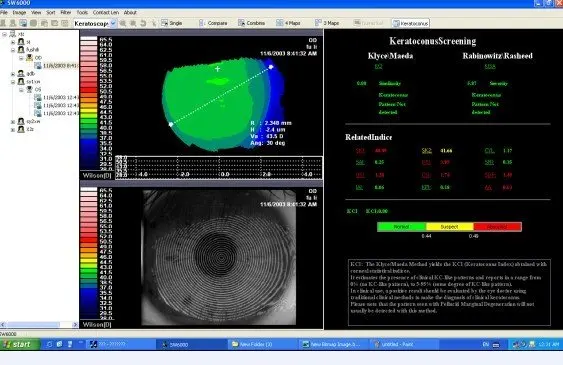Click the scroll right arrow of patient tree
Image resolution: width=563 pixels, height=365 pixels.
point(75,325)
